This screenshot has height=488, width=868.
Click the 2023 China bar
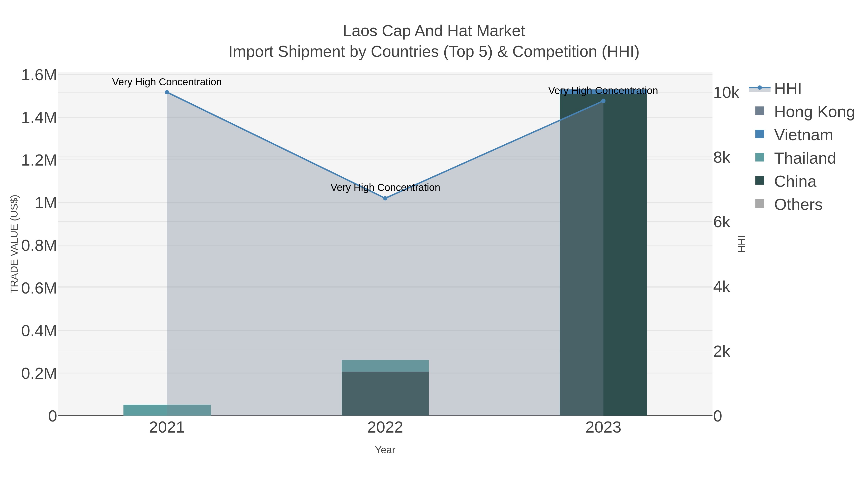tap(603, 255)
